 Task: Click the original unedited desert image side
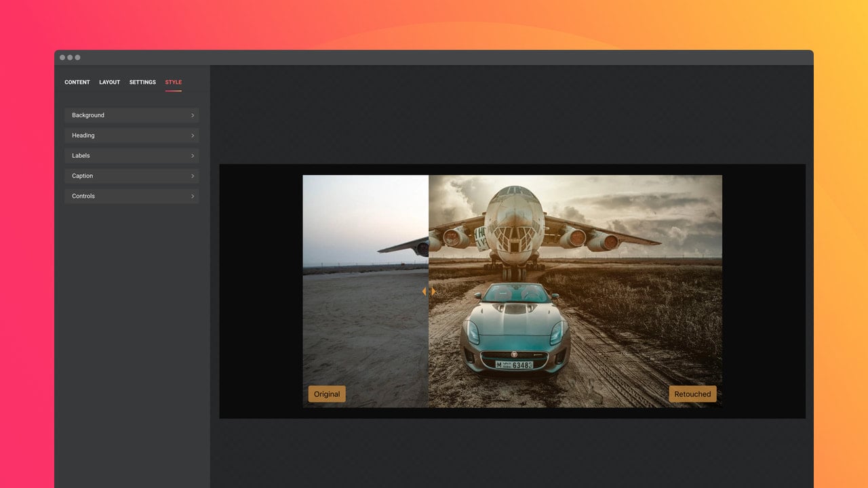point(366,291)
